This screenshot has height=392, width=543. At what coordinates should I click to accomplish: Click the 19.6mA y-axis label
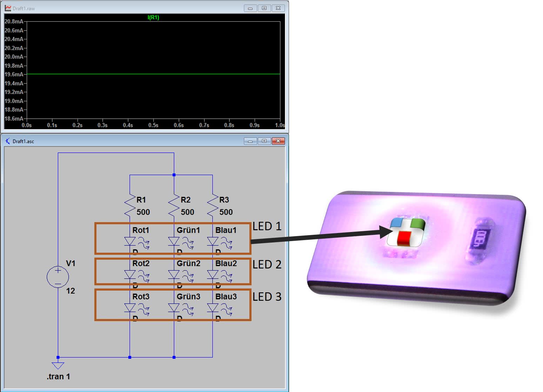point(14,74)
